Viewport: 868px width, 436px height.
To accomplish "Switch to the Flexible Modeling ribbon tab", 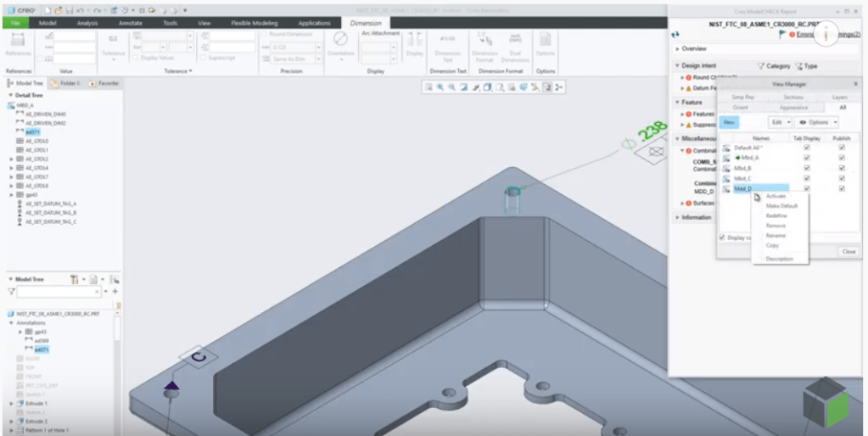I will [255, 23].
